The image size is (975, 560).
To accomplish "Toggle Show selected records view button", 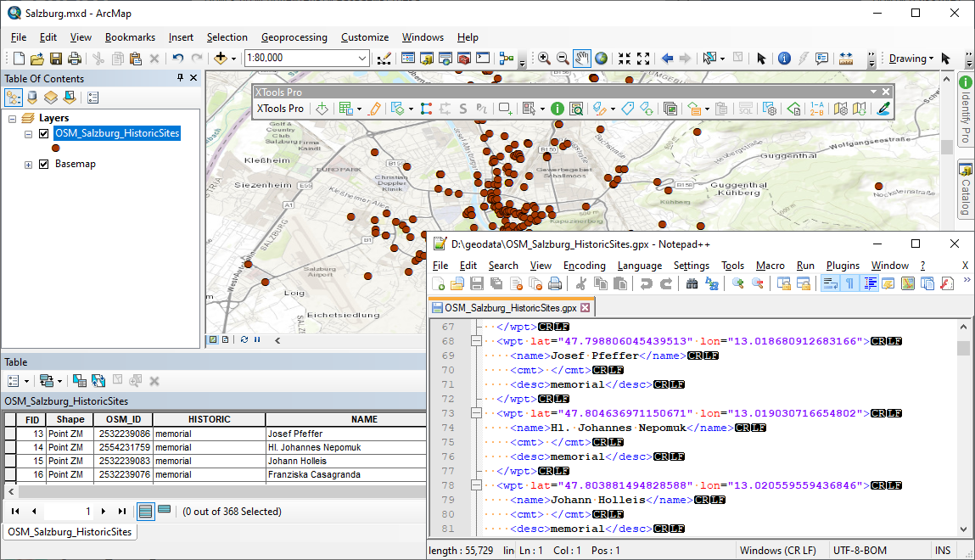I will point(164,510).
